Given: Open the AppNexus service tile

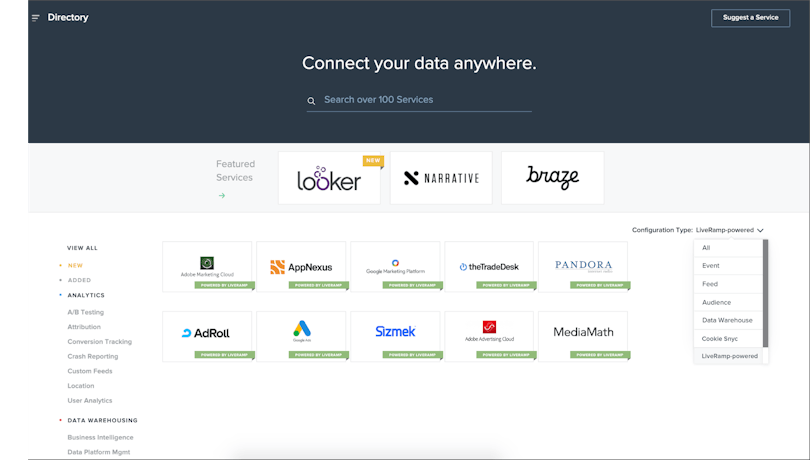Looking at the screenshot, I should pos(301,267).
